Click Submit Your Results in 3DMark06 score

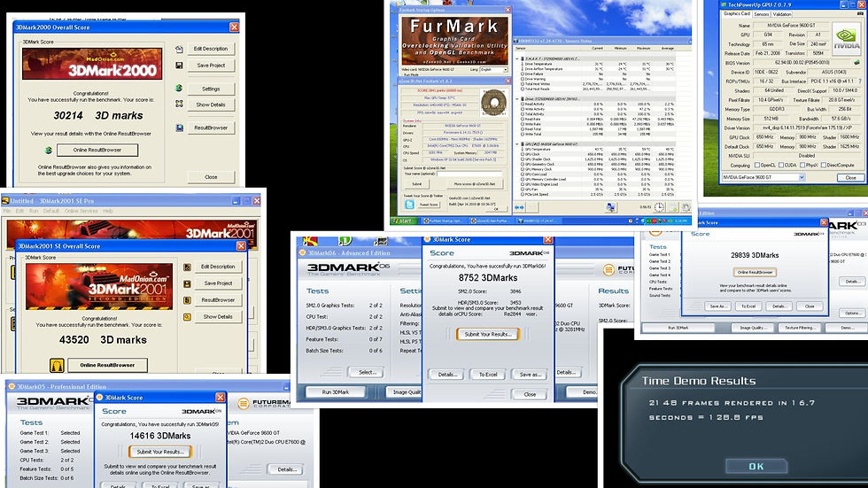[488, 334]
